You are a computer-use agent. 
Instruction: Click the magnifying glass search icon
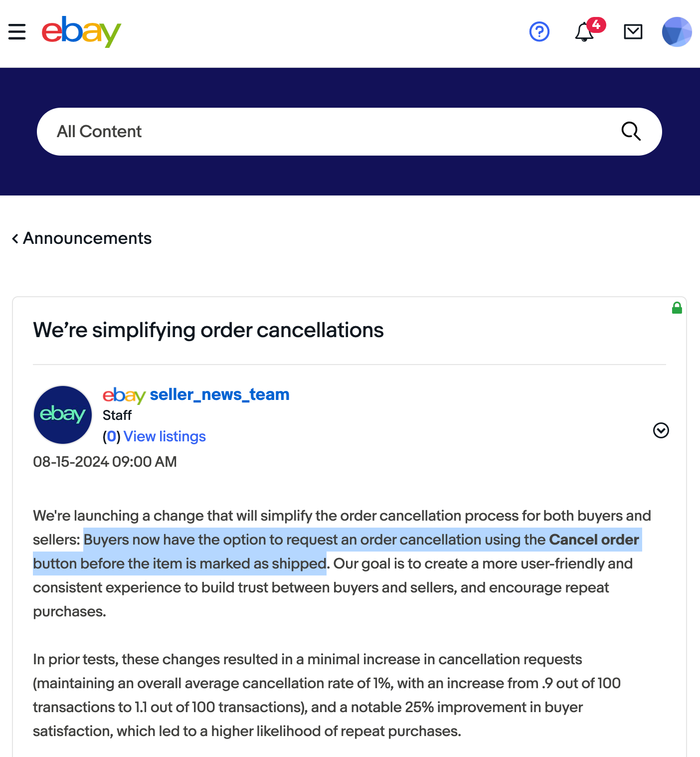[631, 132]
